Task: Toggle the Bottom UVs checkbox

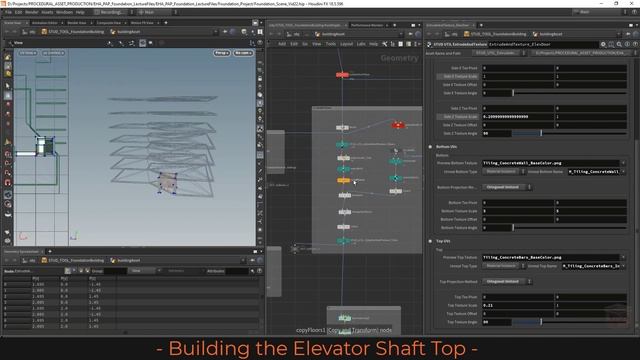Action: click(x=430, y=147)
